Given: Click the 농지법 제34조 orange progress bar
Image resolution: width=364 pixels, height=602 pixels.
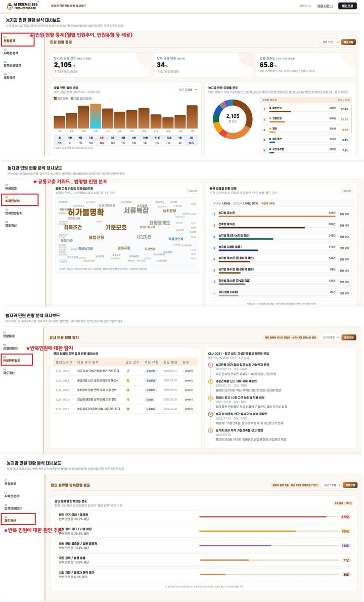Looking at the screenshot, I should coord(277,217).
